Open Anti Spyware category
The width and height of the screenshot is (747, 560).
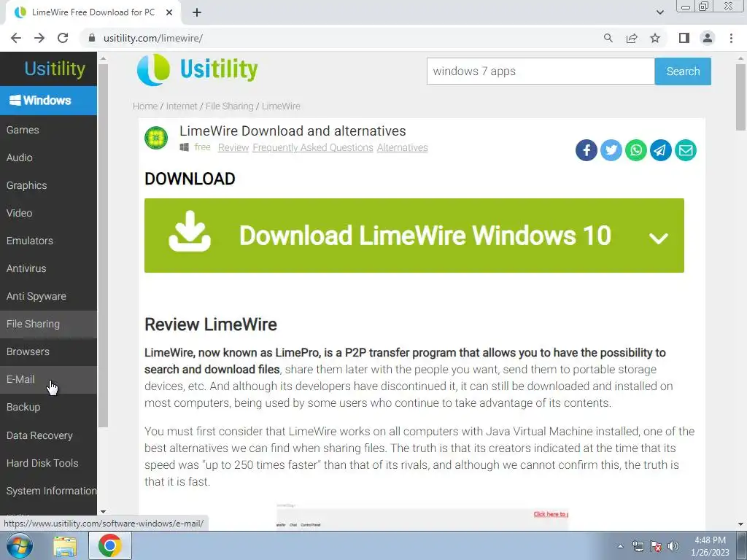[48, 296]
